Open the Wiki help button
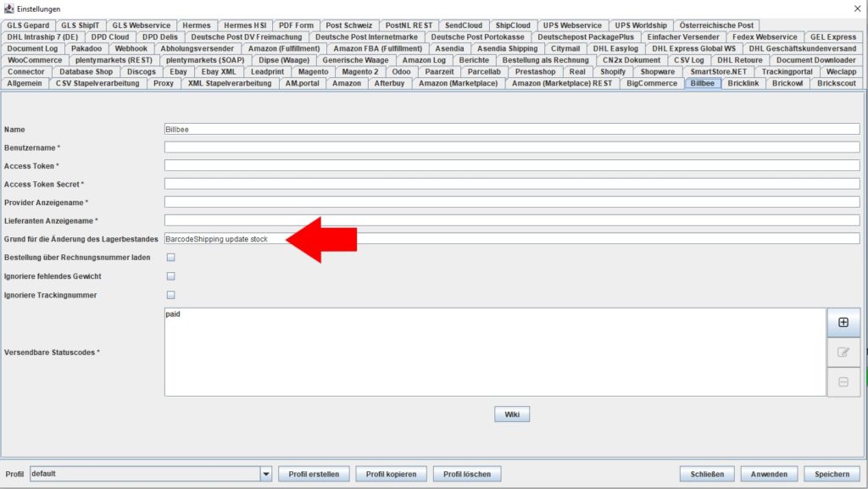This screenshot has height=489, width=868. click(512, 414)
